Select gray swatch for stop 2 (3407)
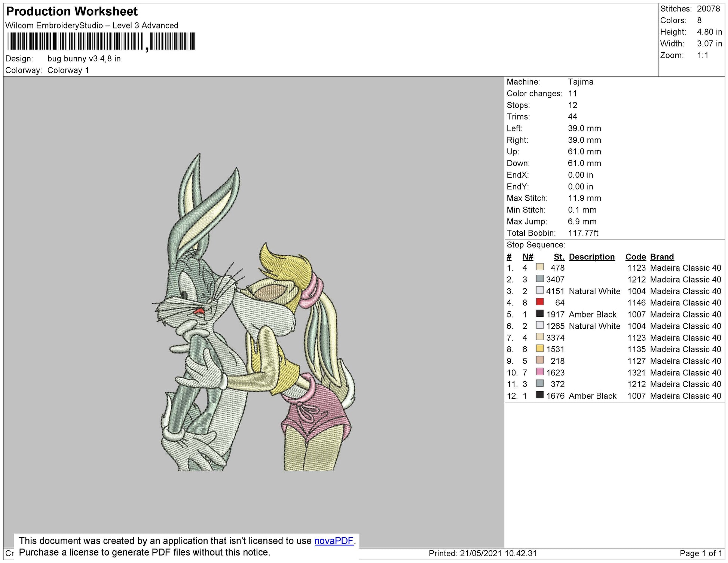Viewport: 728px width, 563px height. click(x=540, y=279)
